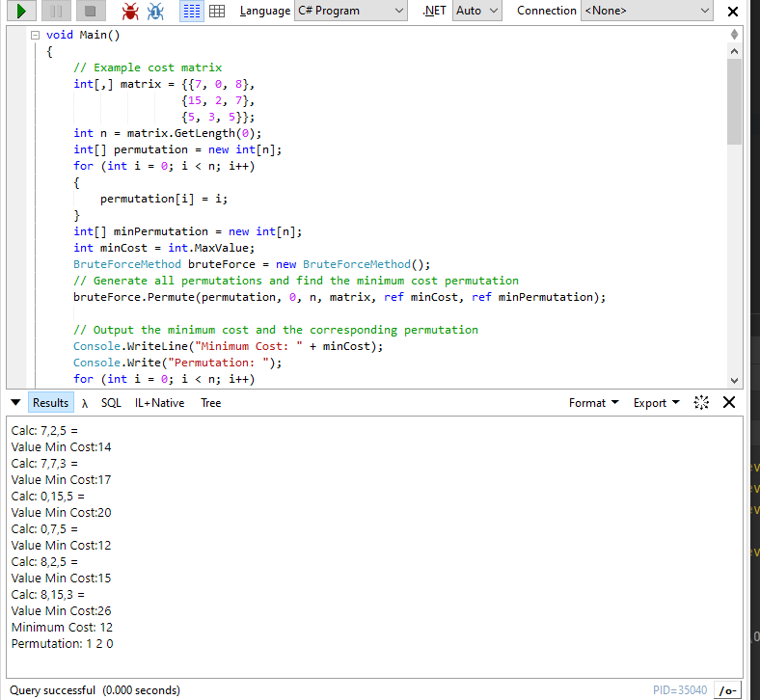Click the Console.WriteLine Minimum Cost line
The width and height of the screenshot is (760, 700).
tap(228, 346)
